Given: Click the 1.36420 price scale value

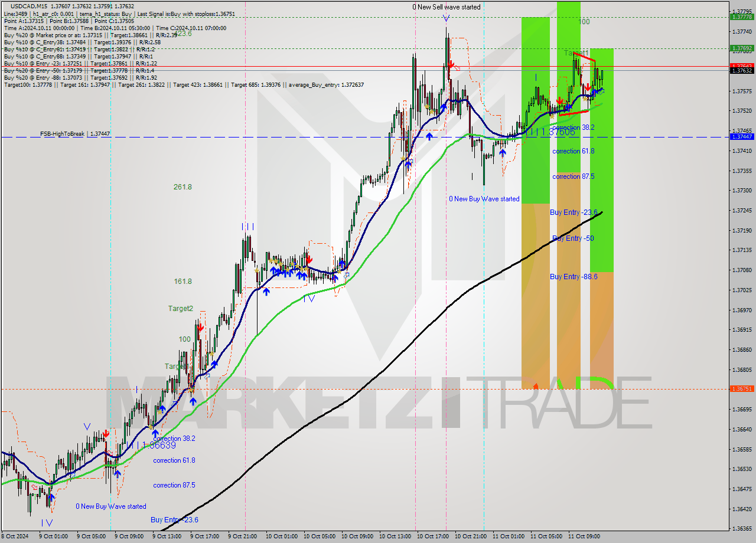Looking at the screenshot, I should pos(742,509).
